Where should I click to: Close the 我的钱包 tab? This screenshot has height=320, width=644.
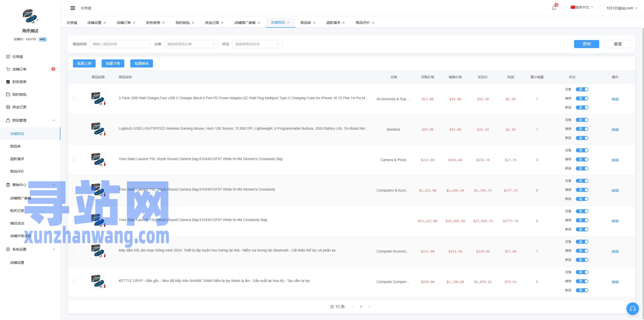[x=193, y=23]
